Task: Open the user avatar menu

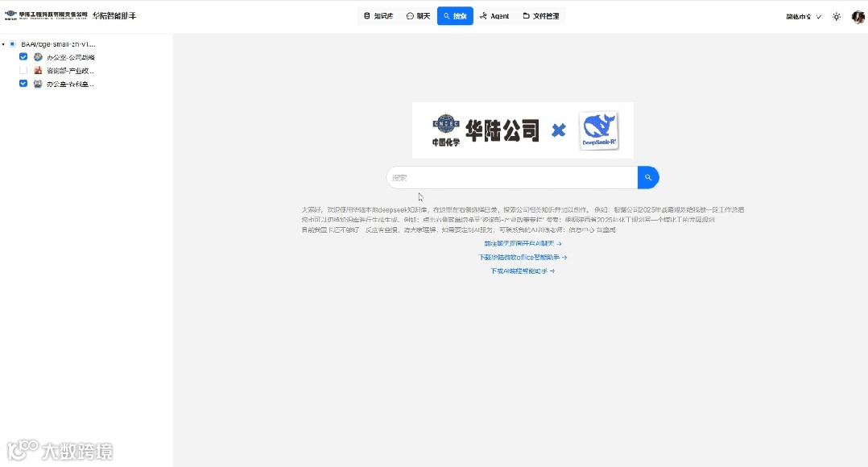Action: [858, 17]
